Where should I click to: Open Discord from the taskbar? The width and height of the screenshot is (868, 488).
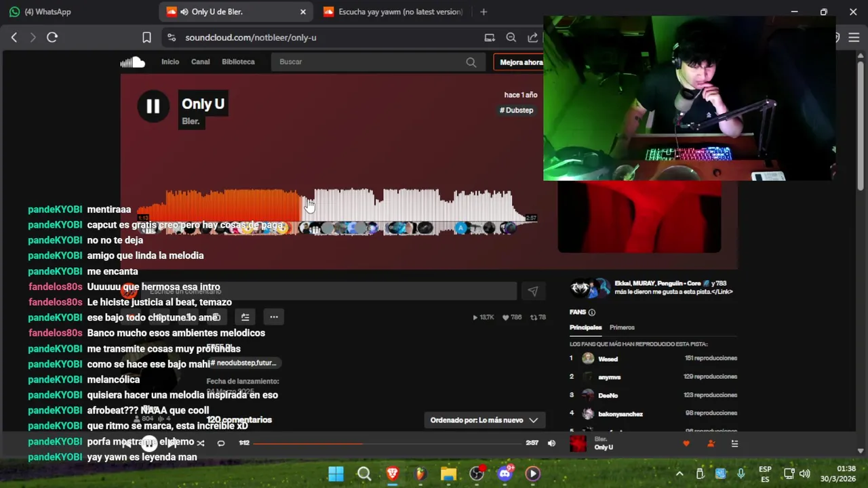(505, 474)
